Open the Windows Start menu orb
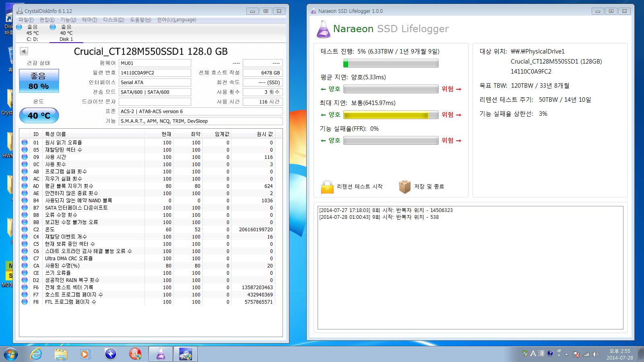644x362 pixels. click(11, 354)
